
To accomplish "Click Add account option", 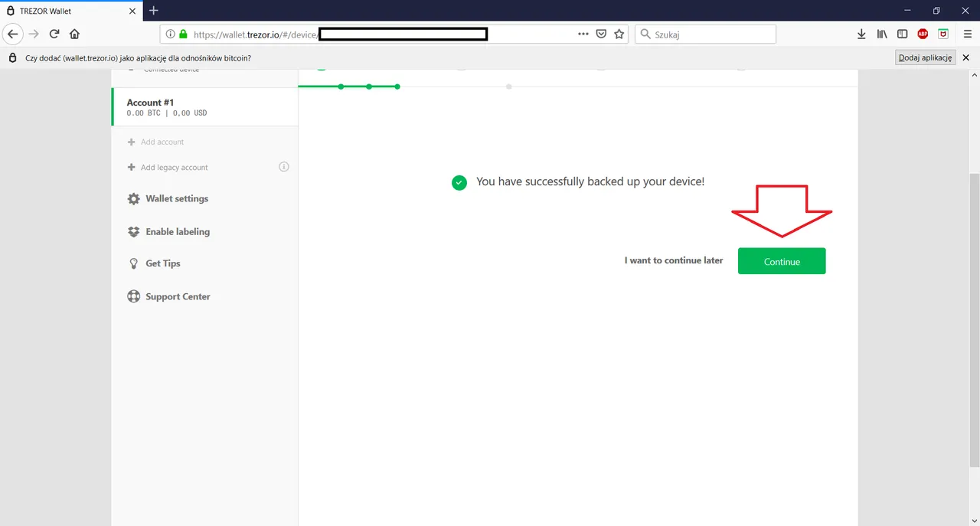I will tap(162, 142).
